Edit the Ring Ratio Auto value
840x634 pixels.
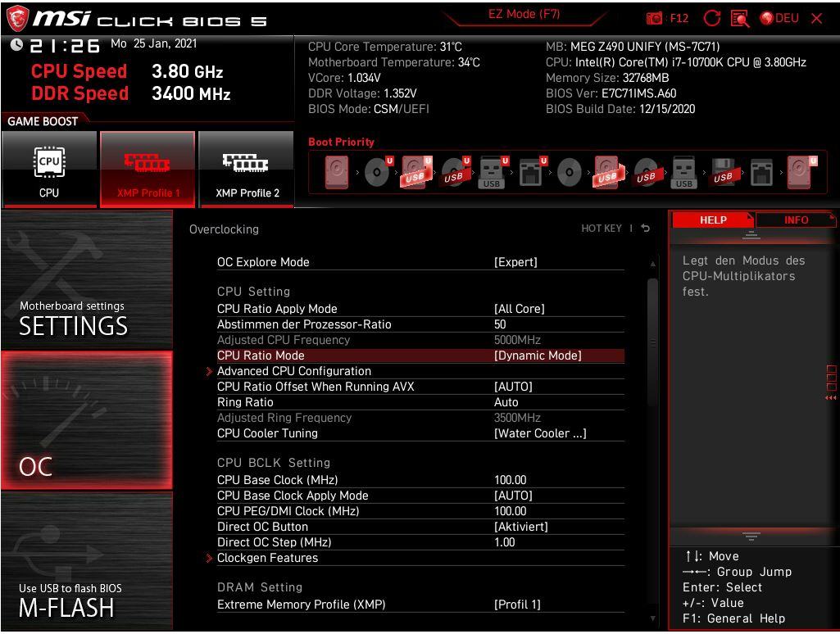tap(506, 402)
